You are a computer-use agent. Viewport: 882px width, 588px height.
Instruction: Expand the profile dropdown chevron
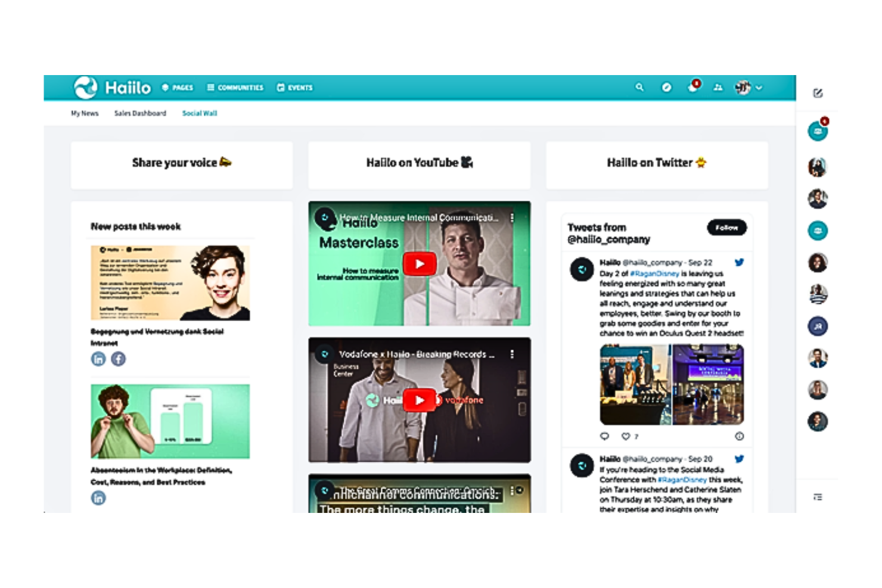(759, 88)
